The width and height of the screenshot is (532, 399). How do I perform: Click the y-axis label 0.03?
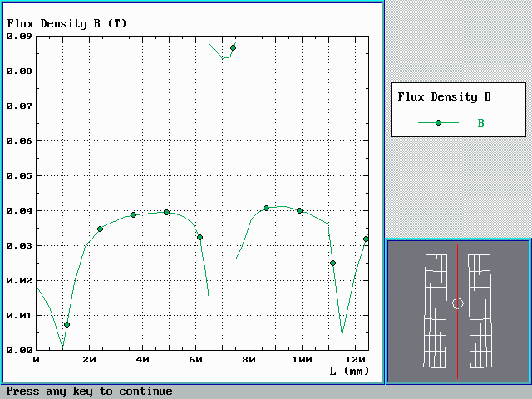19,246
